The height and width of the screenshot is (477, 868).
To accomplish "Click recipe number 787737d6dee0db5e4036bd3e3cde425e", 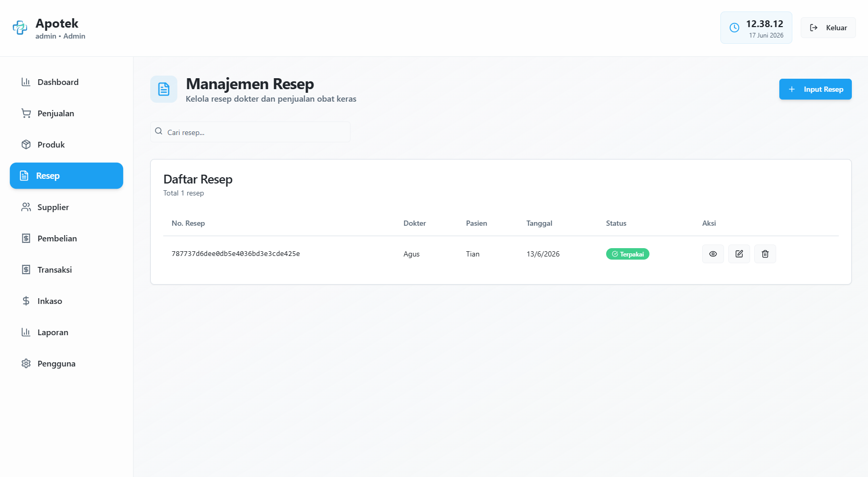I will tap(236, 254).
